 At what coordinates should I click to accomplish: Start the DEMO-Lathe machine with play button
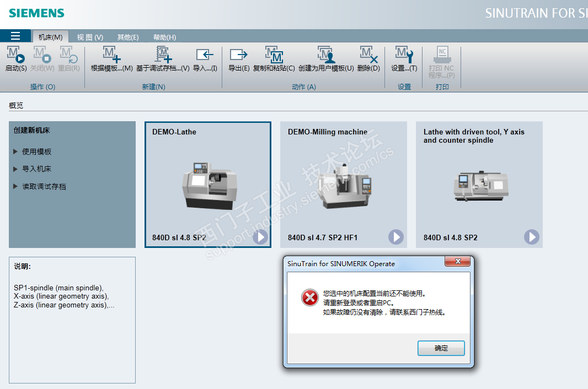point(260,237)
